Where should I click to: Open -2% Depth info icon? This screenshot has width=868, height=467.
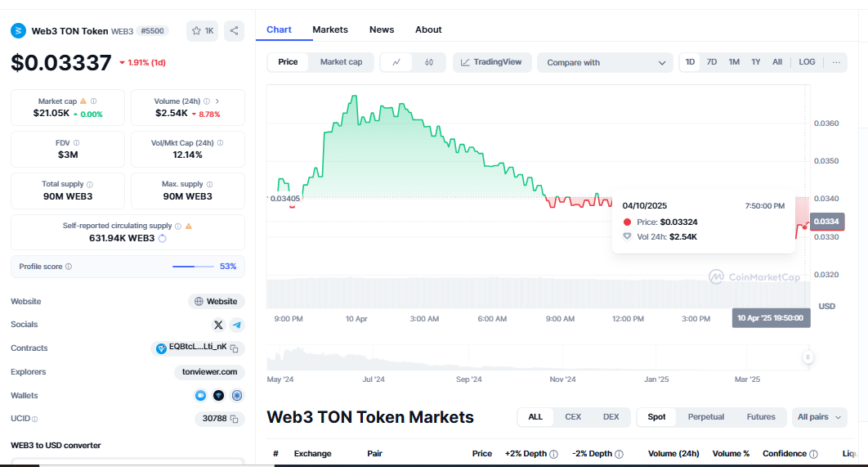pos(619,454)
